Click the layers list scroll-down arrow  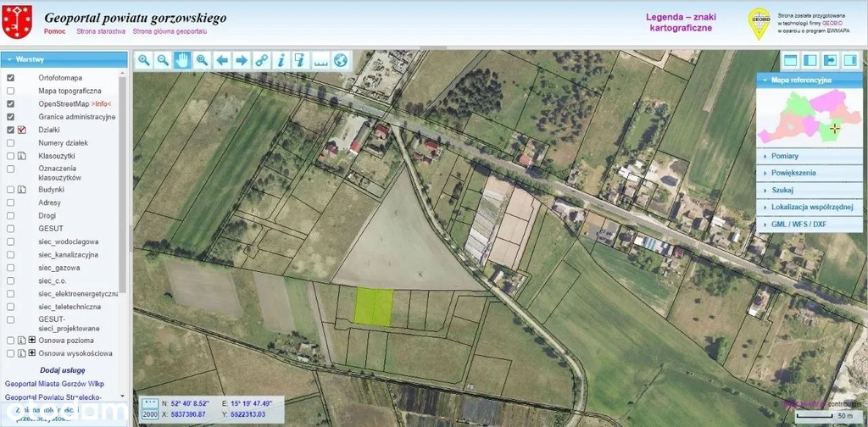pos(123,396)
